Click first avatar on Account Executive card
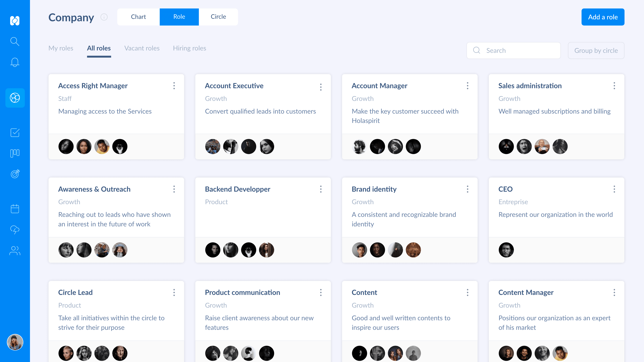This screenshot has width=644, height=362. (213, 146)
